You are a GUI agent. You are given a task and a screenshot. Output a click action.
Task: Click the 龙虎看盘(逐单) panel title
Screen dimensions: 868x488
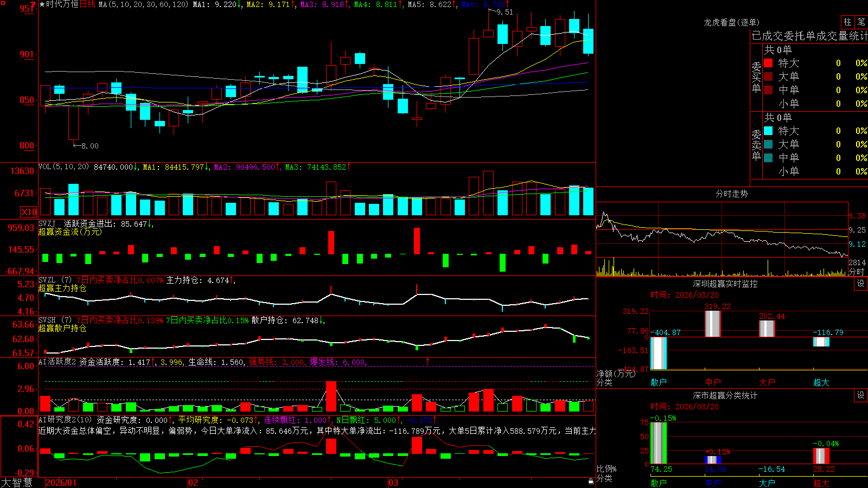[x=731, y=22]
